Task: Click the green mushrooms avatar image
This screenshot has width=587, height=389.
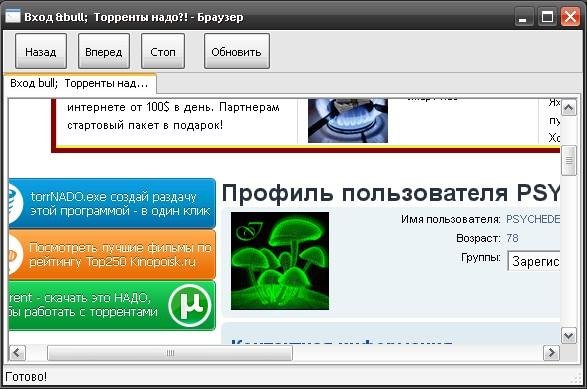Action: click(x=280, y=261)
